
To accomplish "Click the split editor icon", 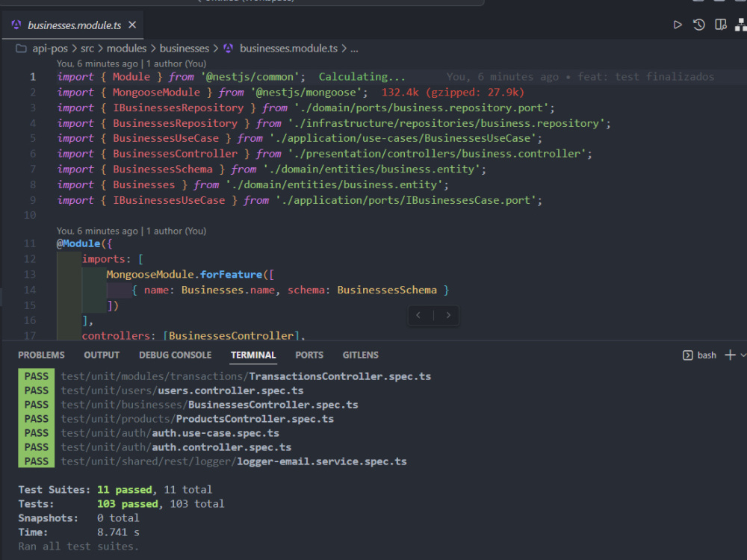I will pos(721,25).
